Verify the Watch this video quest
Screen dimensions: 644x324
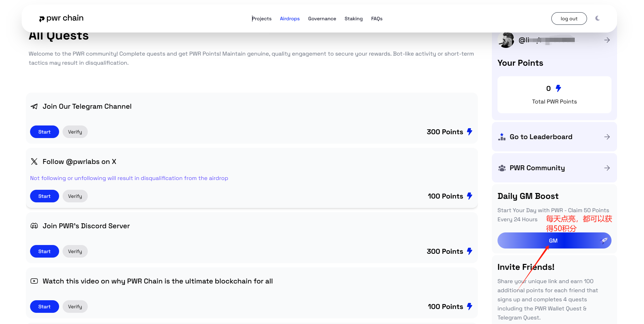(75, 307)
